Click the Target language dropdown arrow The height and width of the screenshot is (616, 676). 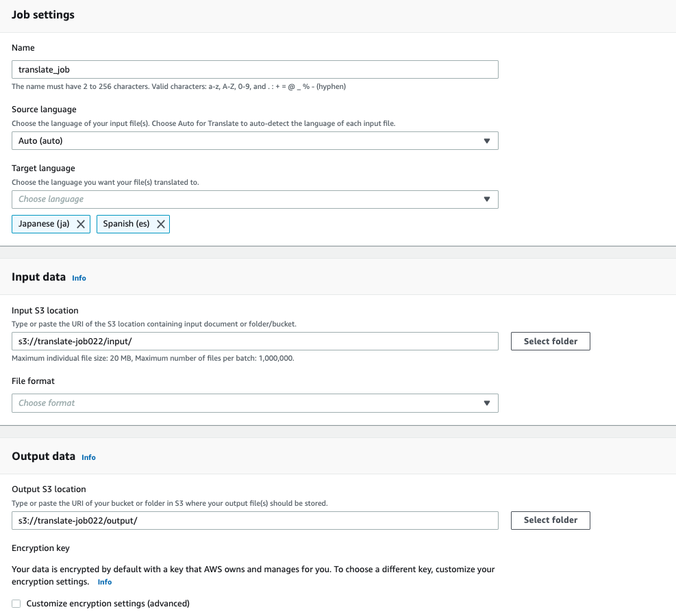tap(488, 199)
